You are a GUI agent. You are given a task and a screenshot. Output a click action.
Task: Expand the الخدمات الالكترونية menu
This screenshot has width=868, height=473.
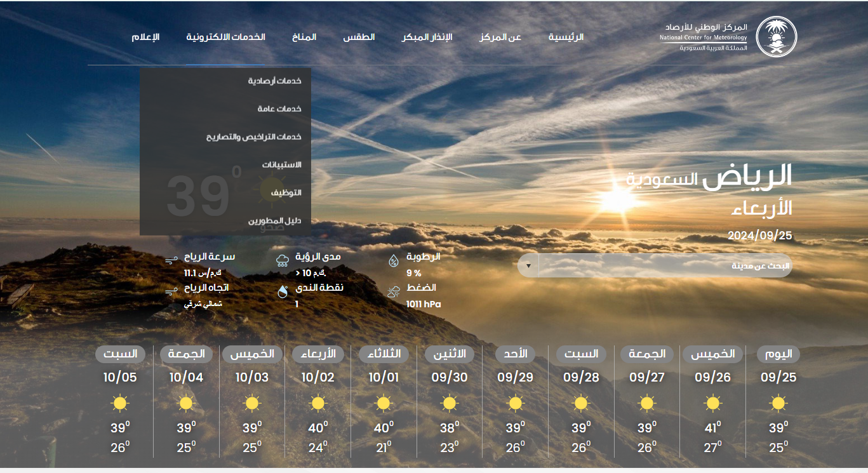225,37
